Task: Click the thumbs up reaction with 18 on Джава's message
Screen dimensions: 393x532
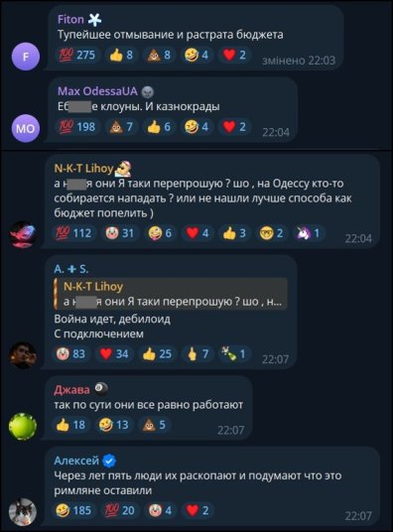Action: (70, 425)
